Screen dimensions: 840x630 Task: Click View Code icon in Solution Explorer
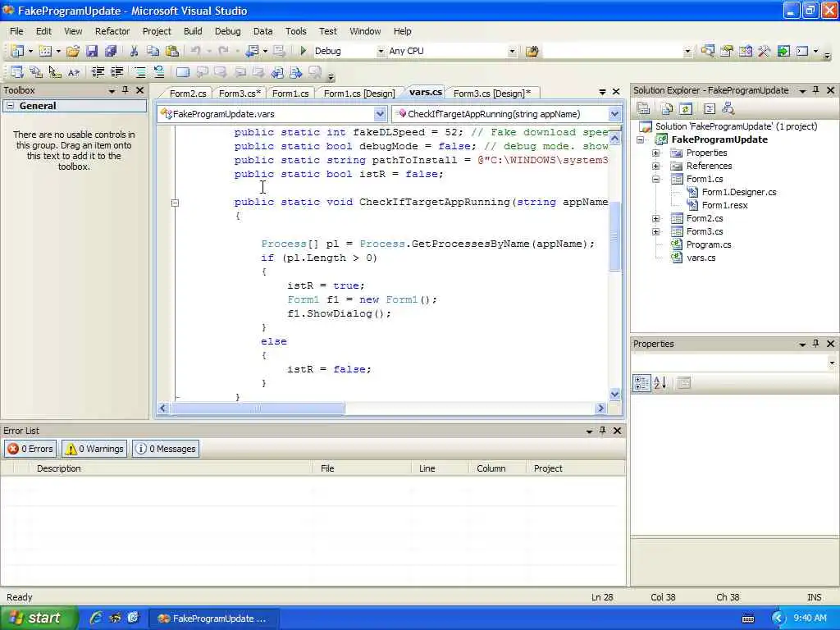710,109
